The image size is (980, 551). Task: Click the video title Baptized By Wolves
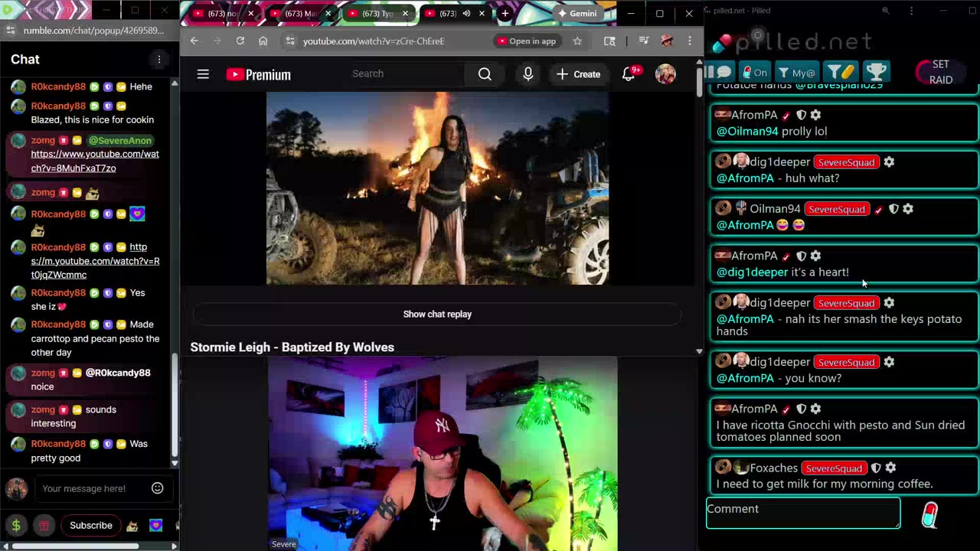(292, 347)
